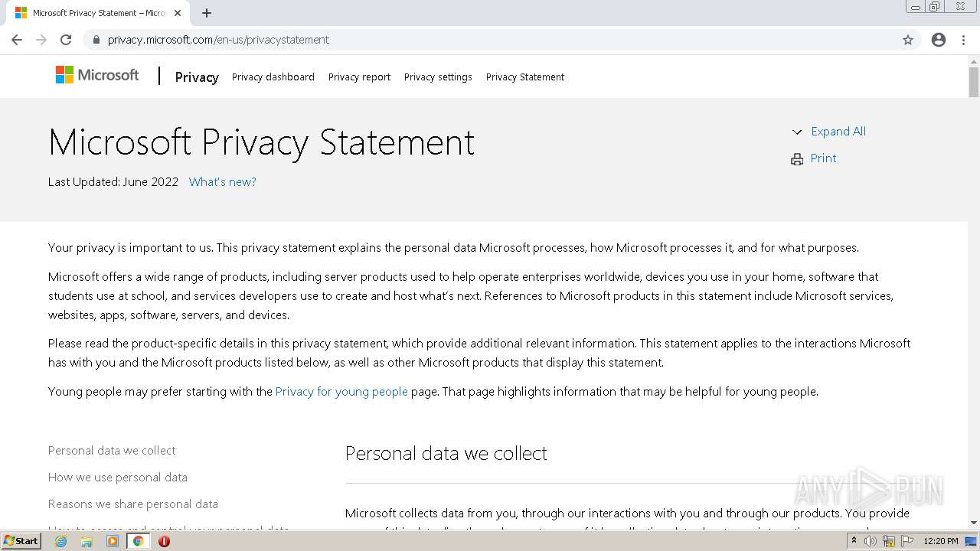Close the Microsoft Privacy Statement tab
The height and width of the screenshot is (551, 980).
[178, 13]
